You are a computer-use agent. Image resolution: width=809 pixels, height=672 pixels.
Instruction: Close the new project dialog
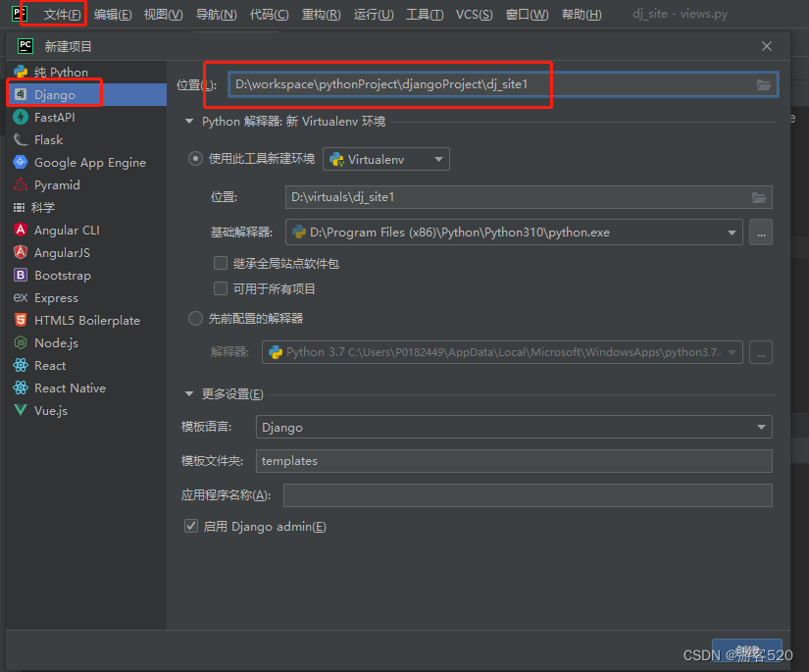click(x=767, y=46)
